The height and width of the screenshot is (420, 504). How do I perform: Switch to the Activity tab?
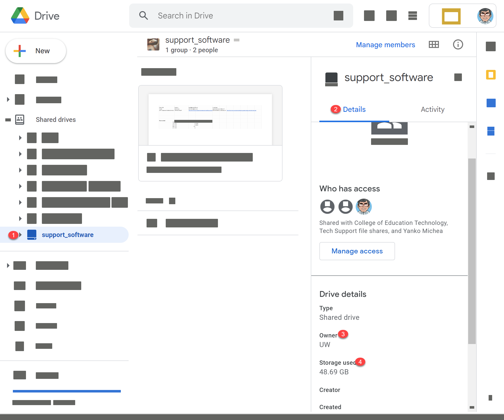click(432, 109)
